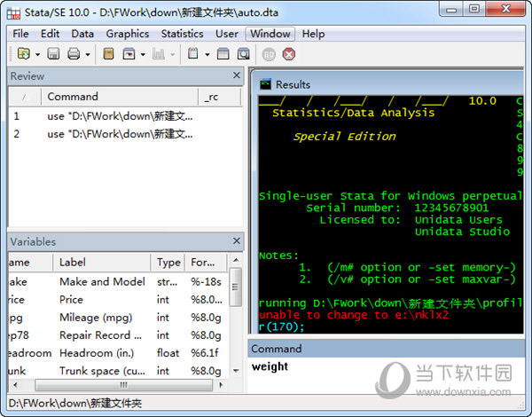Open the Edit menu
This screenshot has height=417, width=532.
pos(50,34)
